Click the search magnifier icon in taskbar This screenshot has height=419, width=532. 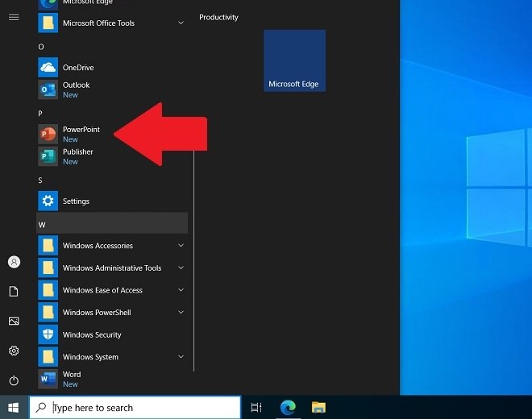[41, 407]
